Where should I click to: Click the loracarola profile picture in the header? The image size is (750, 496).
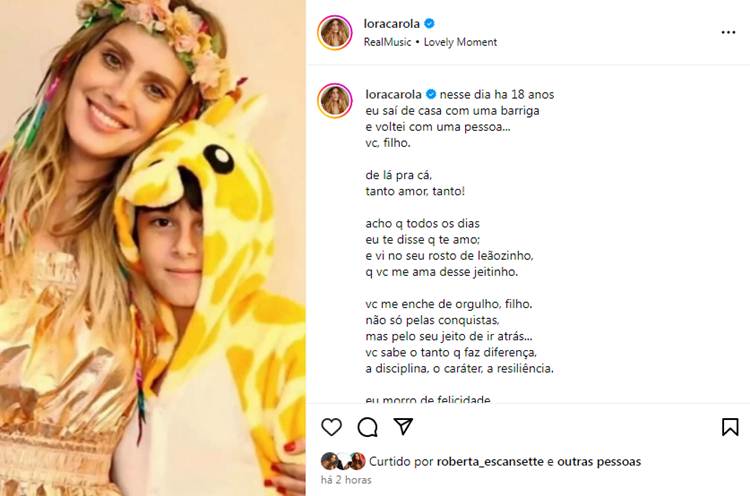335,32
